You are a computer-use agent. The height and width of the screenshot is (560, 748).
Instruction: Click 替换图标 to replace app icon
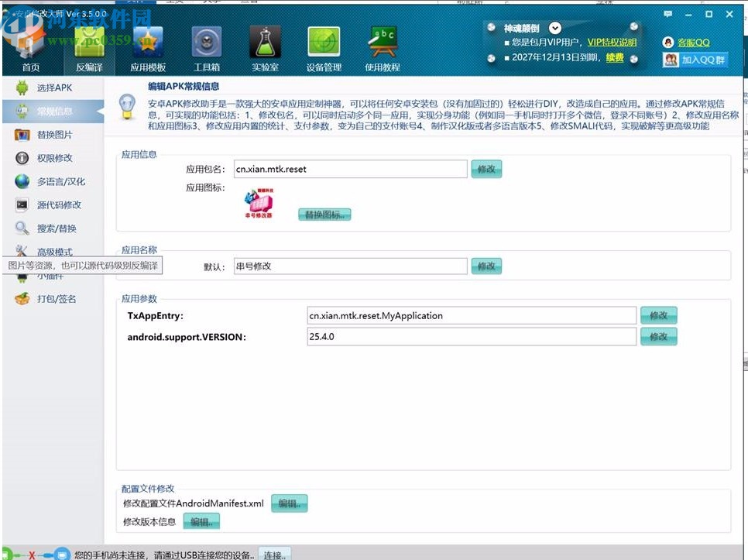324,215
